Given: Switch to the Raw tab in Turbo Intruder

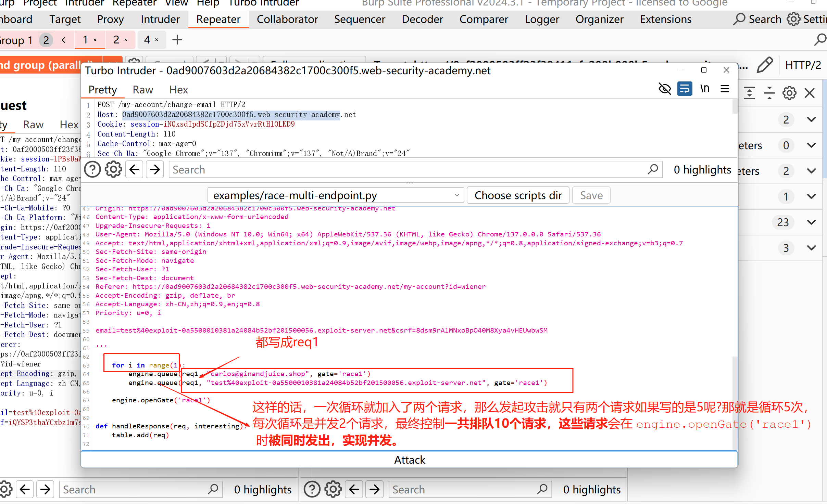Looking at the screenshot, I should coord(142,90).
